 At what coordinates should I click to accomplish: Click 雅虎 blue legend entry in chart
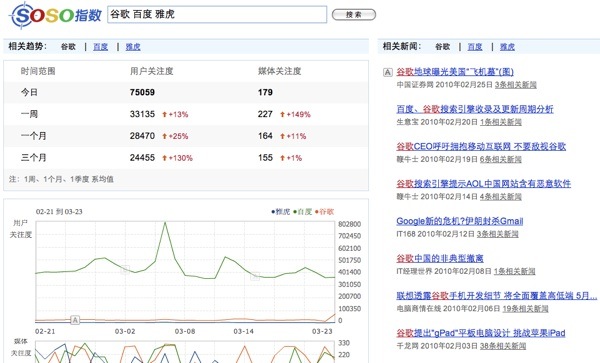point(281,212)
